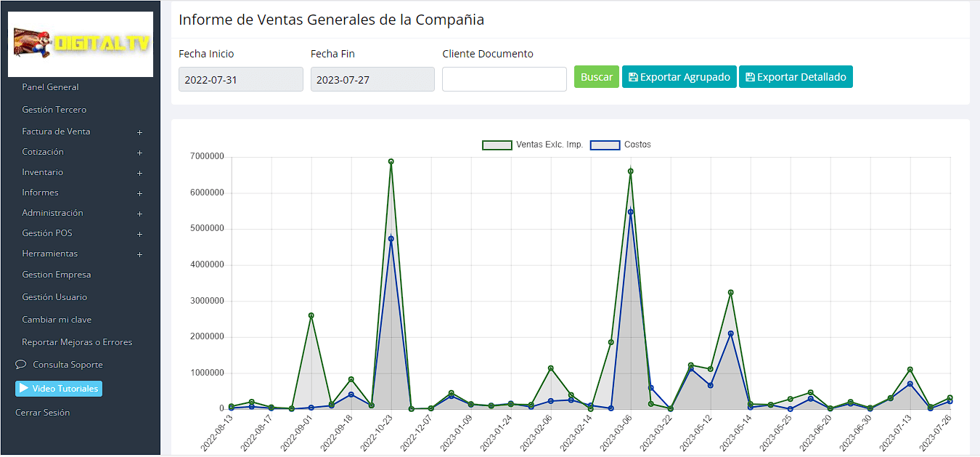This screenshot has width=980, height=457.
Task: Click Cerrar Sesión to log out
Action: click(44, 412)
